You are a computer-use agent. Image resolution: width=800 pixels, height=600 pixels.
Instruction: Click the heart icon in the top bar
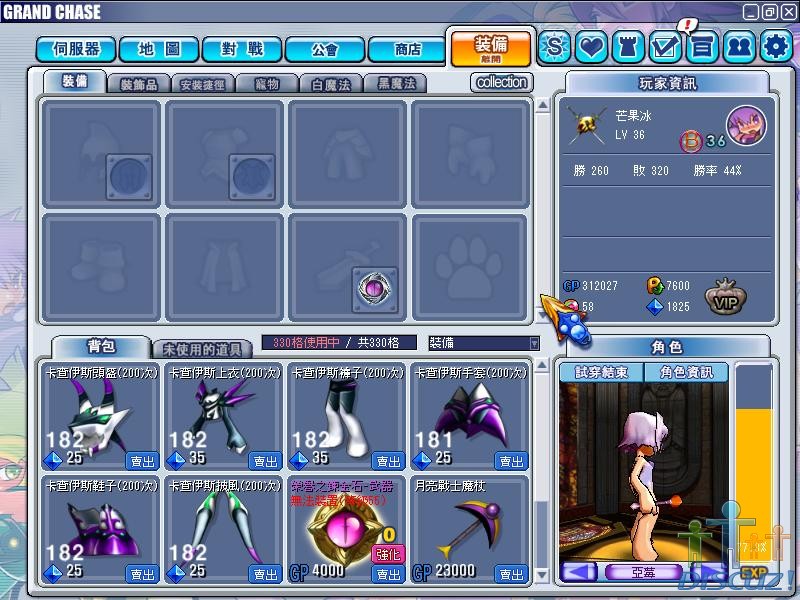tap(592, 47)
